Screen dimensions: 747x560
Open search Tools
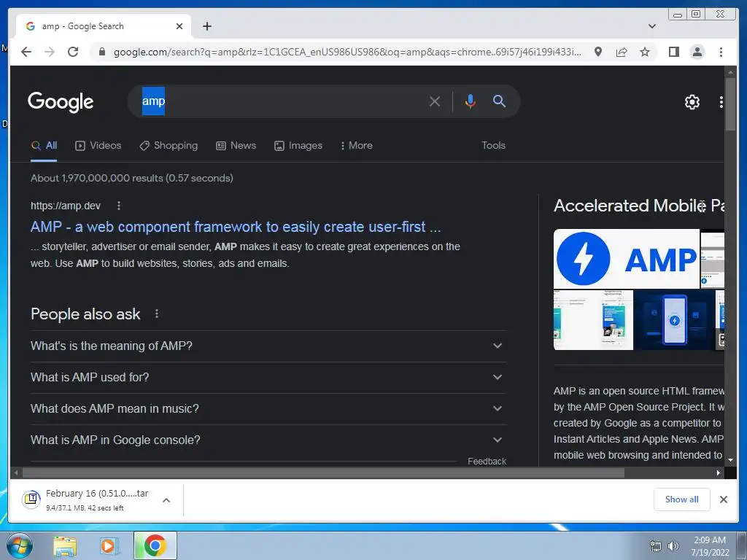[x=493, y=146]
